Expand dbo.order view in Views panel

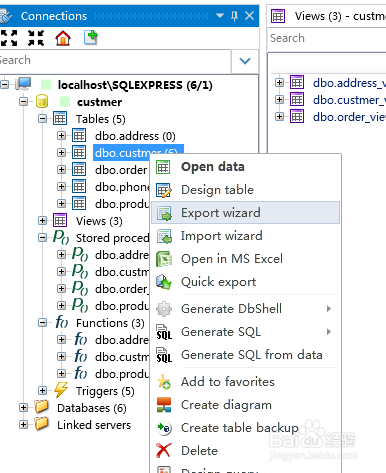click(279, 116)
